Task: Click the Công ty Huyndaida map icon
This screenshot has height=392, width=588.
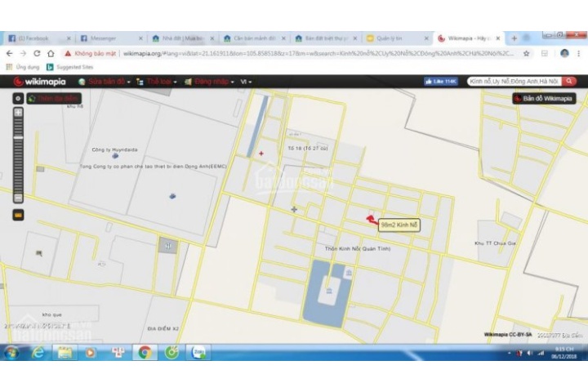Action: (x=115, y=155)
